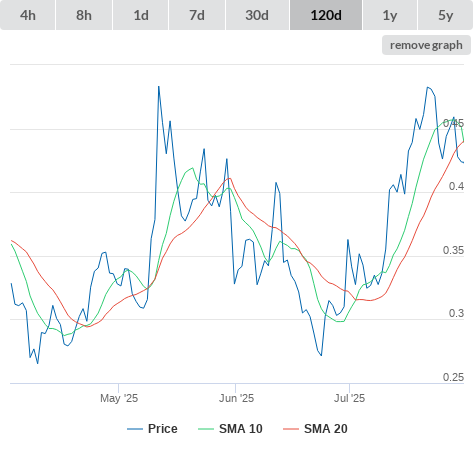Switch chart to 1y range
This screenshot has height=455, width=474.
click(x=390, y=15)
